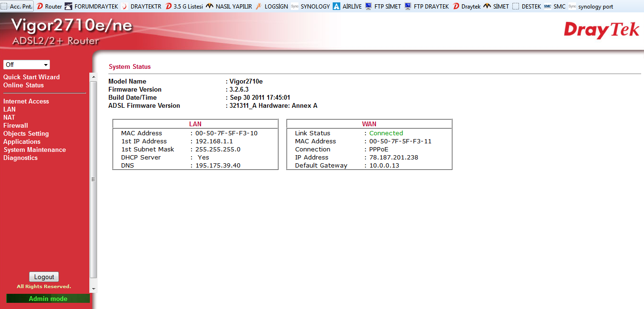The height and width of the screenshot is (309, 644).
Task: Open the LOGSİGN bookmark
Action: (x=272, y=7)
